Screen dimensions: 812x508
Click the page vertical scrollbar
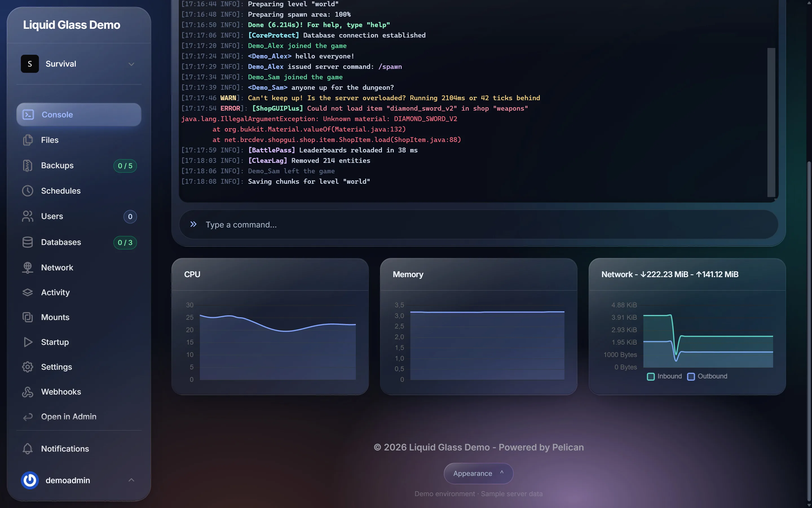(809, 331)
